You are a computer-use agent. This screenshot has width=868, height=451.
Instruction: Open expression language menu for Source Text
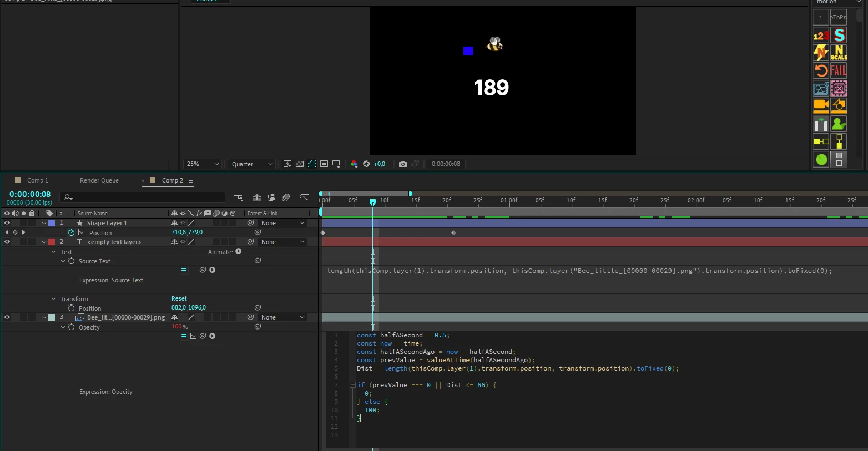(x=212, y=270)
